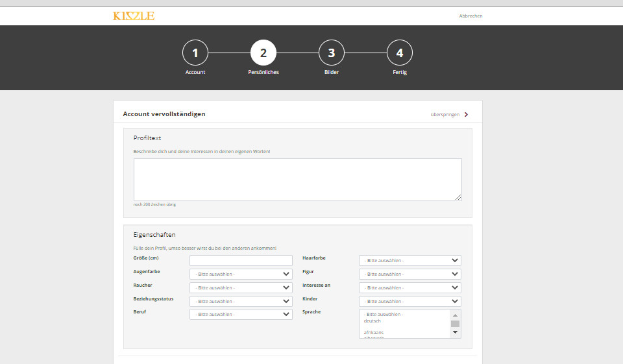
Task: Click the arrow icon beside überspringen
Action: point(466,115)
